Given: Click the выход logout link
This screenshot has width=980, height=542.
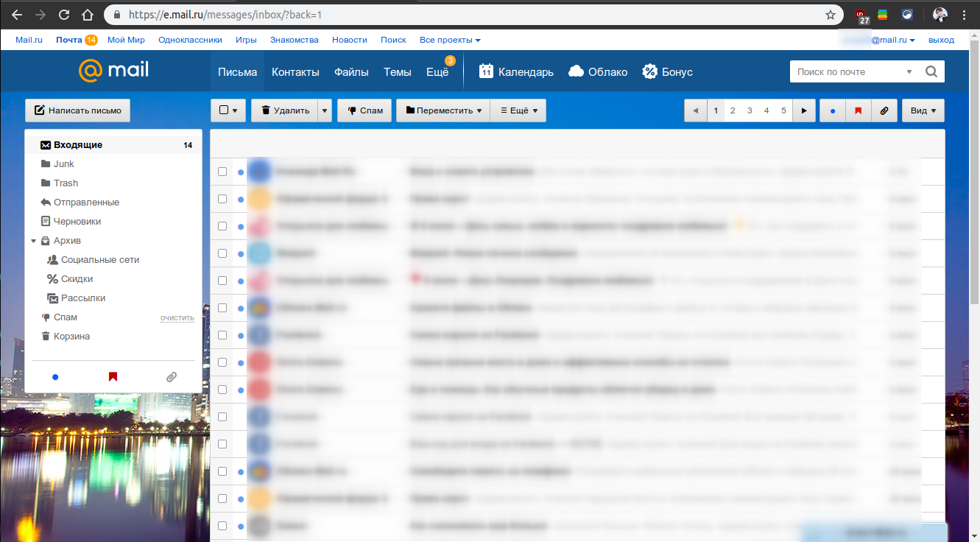Looking at the screenshot, I should pos(941,40).
